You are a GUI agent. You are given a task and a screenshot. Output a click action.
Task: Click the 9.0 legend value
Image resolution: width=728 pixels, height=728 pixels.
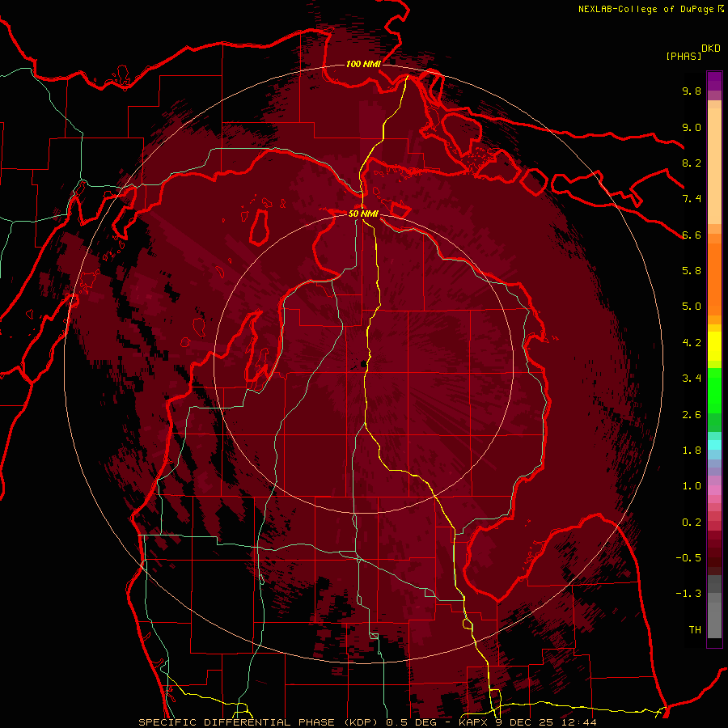point(692,127)
